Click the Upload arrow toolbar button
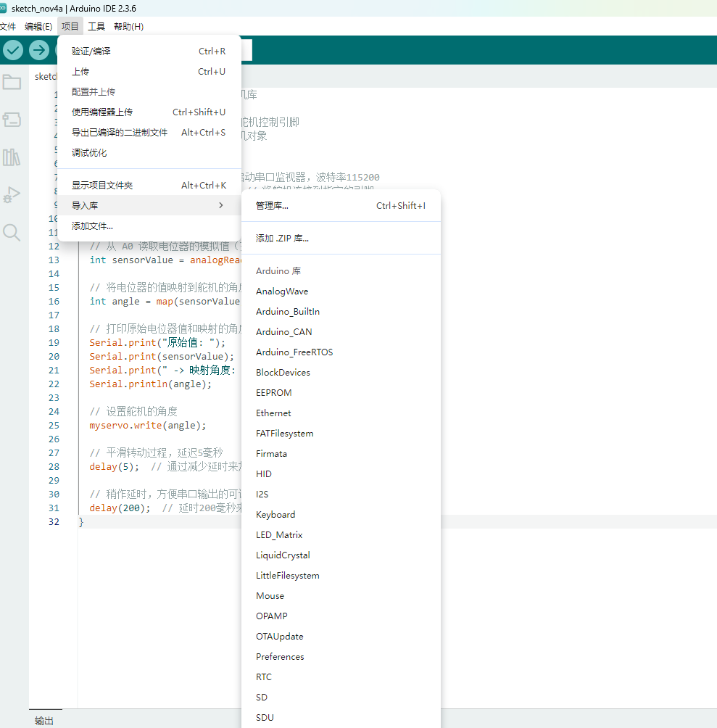Image resolution: width=717 pixels, height=728 pixels. coord(39,50)
